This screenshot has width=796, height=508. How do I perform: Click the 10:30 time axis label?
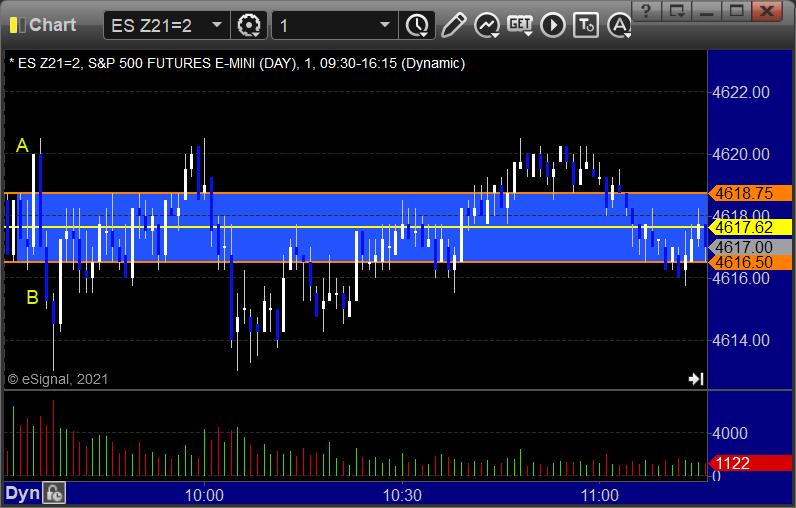(x=402, y=495)
